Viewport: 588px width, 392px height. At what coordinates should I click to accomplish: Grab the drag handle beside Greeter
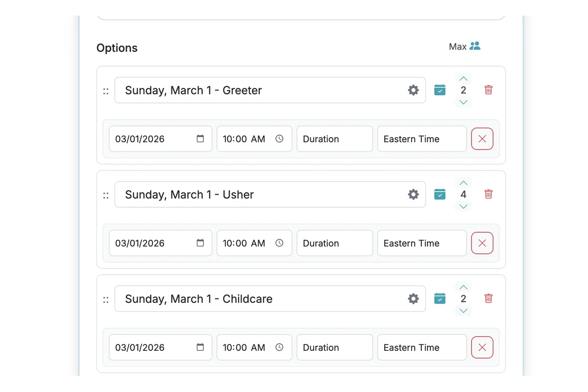[106, 91]
